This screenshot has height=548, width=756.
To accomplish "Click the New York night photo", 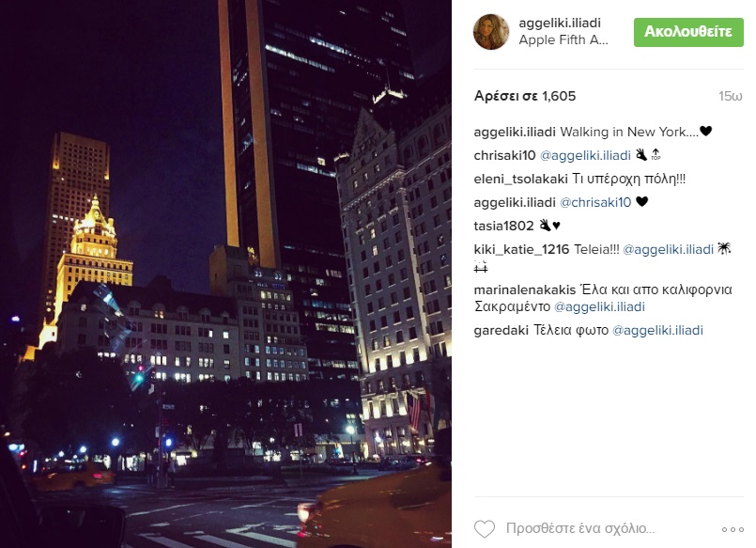I will pos(225,274).
